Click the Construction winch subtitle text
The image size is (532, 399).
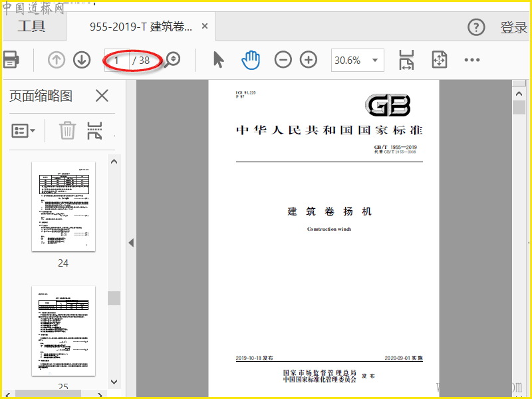point(329,229)
